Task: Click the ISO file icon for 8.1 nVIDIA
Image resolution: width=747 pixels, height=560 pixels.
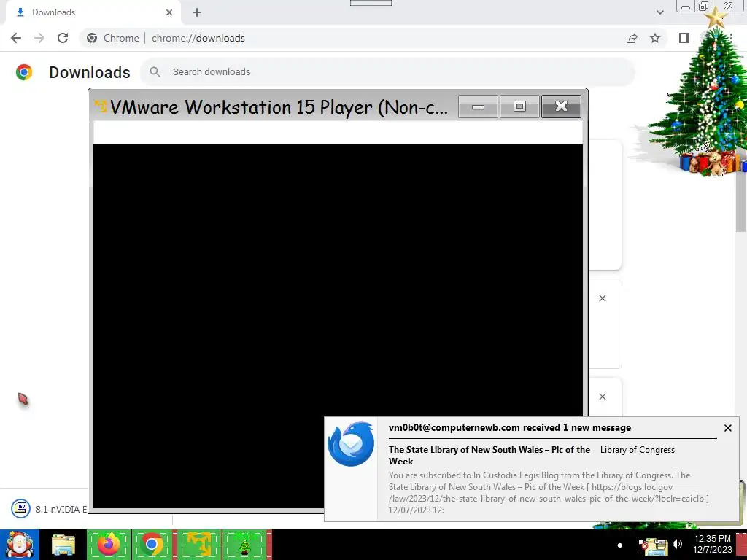Action: point(21,508)
